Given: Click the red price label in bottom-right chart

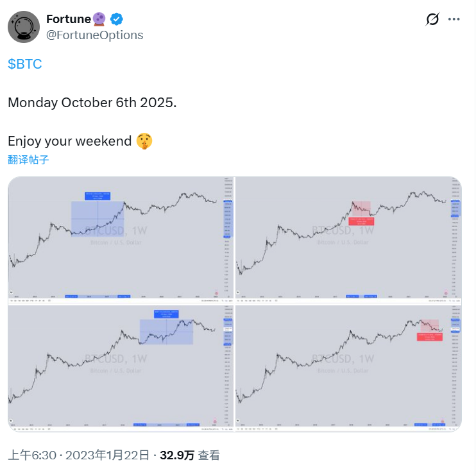Looking at the screenshot, I should [x=429, y=335].
